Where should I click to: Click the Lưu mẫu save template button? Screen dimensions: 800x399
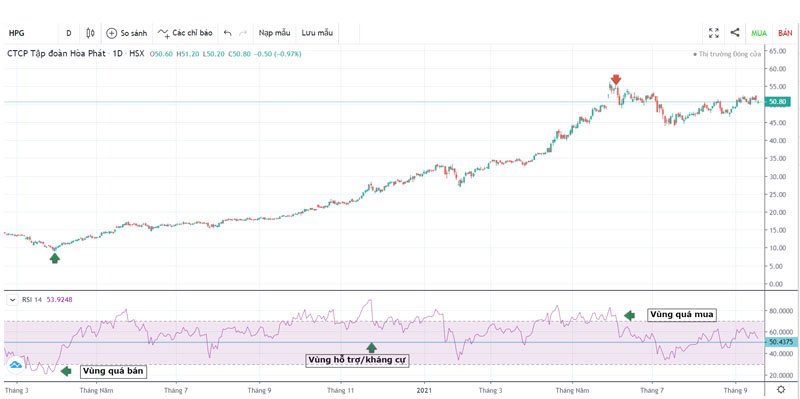click(317, 33)
